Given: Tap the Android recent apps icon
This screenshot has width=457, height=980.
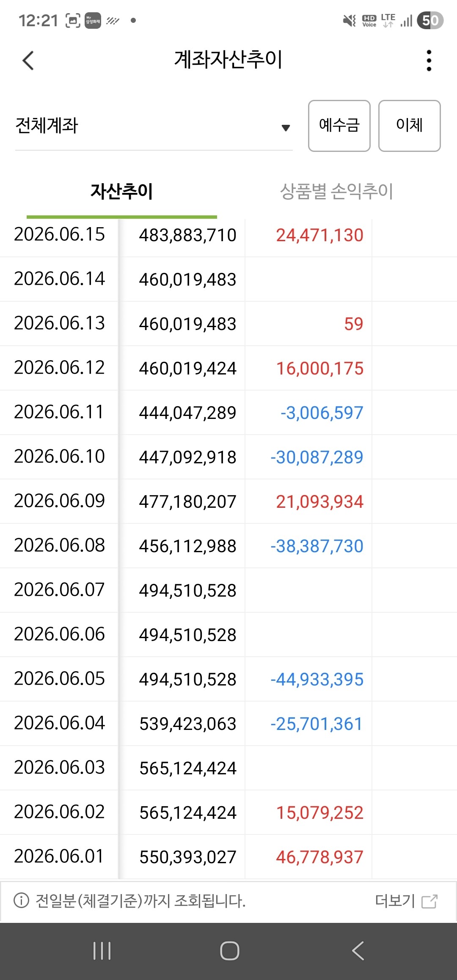Looking at the screenshot, I should (x=102, y=951).
